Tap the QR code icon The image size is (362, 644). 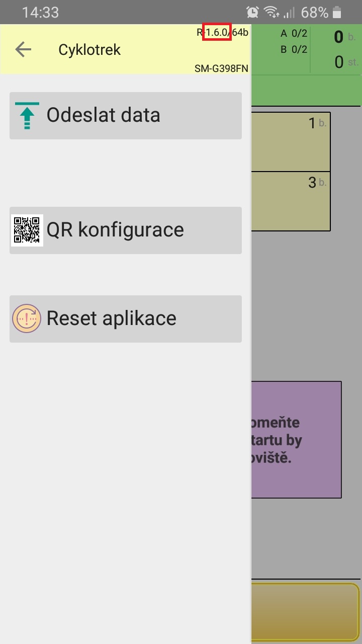point(27,230)
